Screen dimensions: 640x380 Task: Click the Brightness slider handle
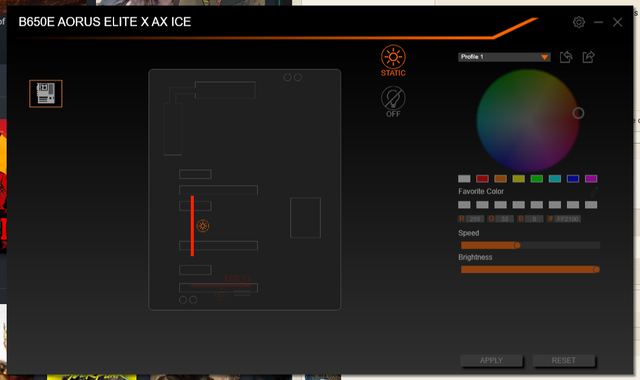[x=596, y=269]
